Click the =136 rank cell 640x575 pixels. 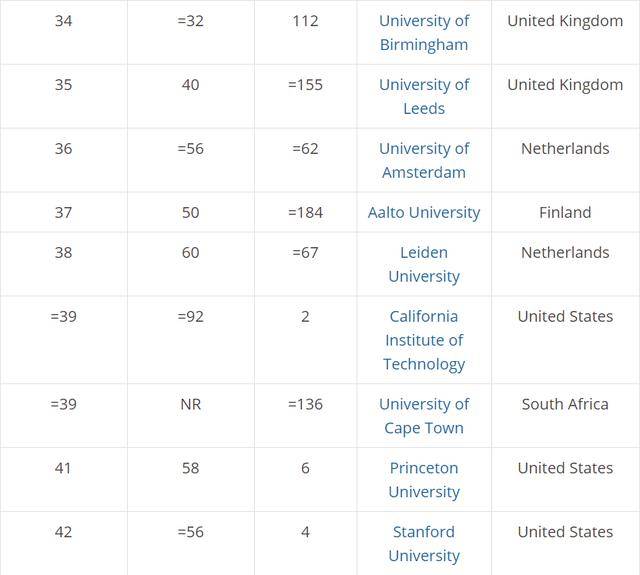pos(306,416)
